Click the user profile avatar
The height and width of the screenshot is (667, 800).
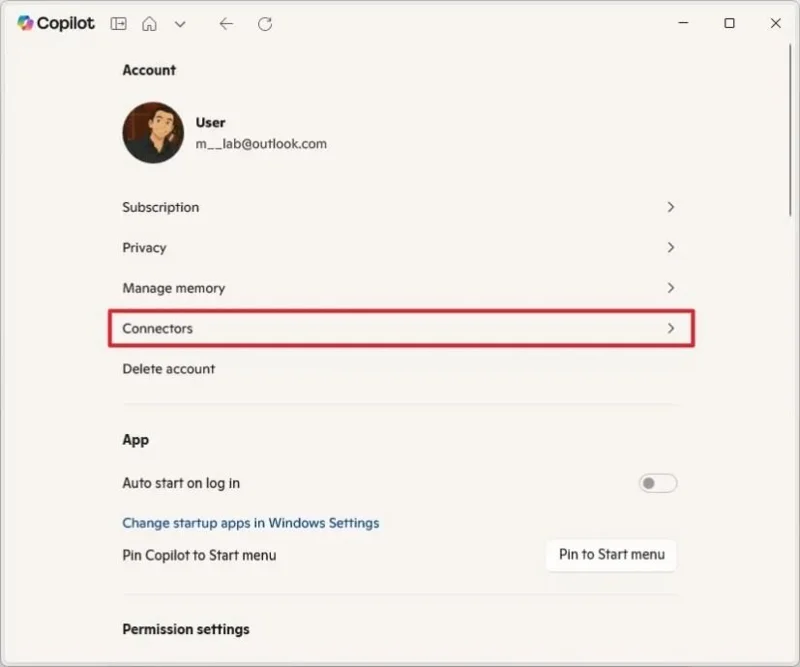click(x=153, y=133)
